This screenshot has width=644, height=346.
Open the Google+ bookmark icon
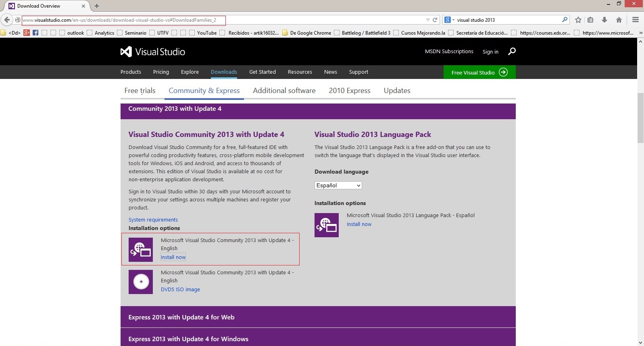[x=27, y=33]
